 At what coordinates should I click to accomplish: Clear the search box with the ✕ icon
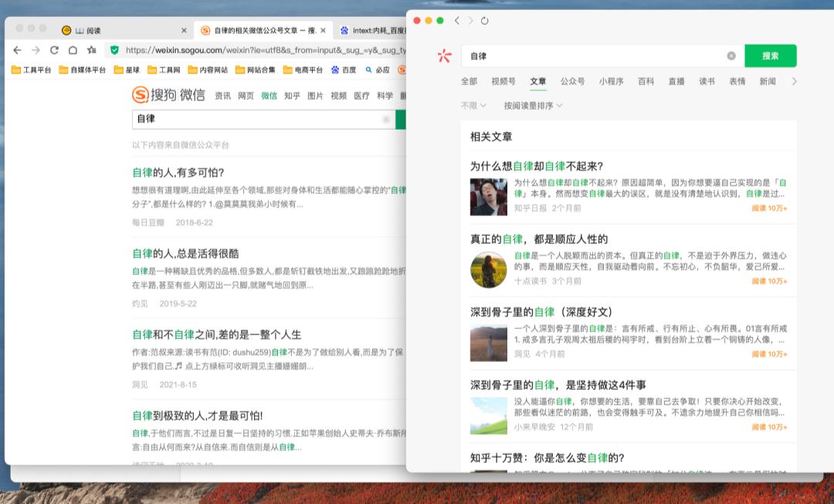[x=731, y=54]
